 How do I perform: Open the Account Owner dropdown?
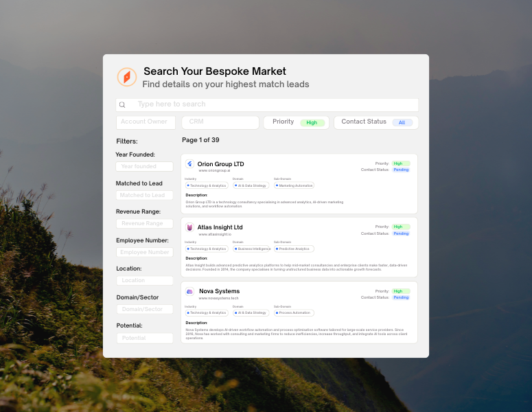146,122
